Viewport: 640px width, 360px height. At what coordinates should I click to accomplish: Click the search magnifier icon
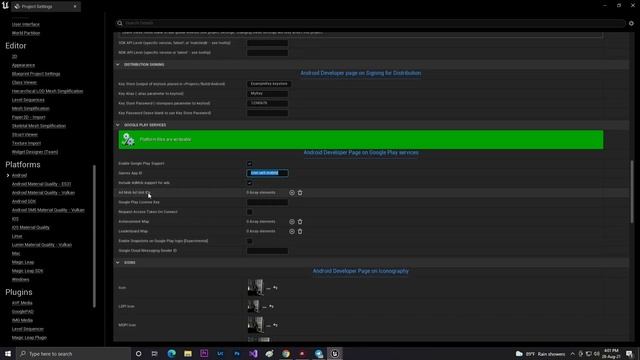[120, 23]
